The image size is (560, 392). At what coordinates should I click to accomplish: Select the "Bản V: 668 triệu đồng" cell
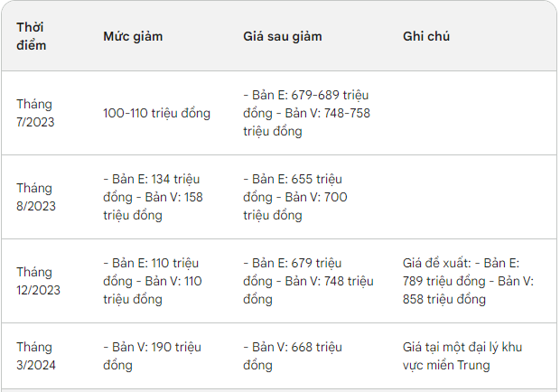pyautogui.click(x=293, y=356)
